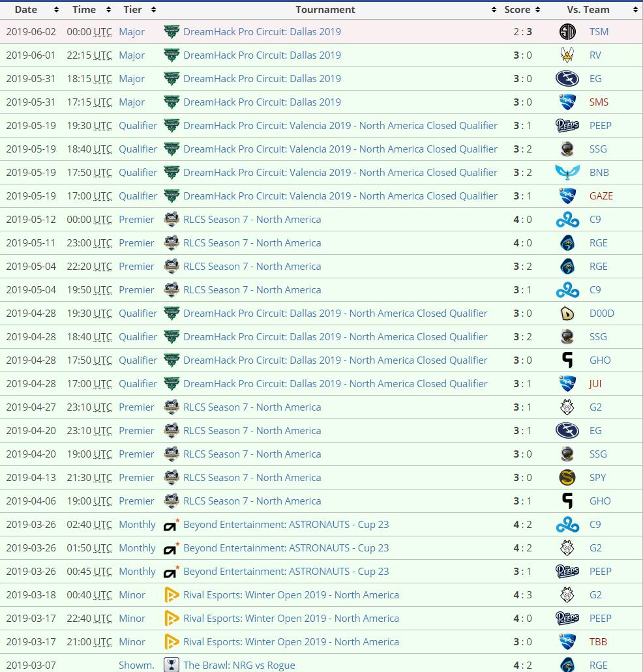Click the RV team logo icon
This screenshot has width=643, height=672.
tap(567, 55)
